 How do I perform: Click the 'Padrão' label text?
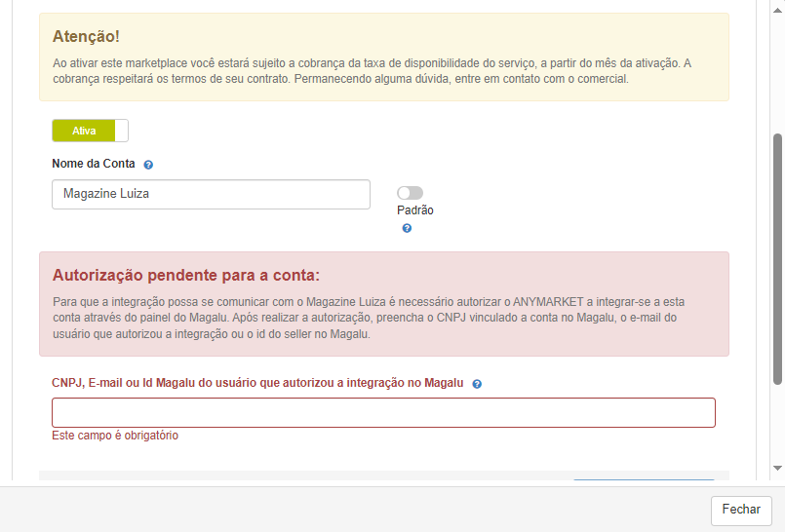tap(415, 210)
